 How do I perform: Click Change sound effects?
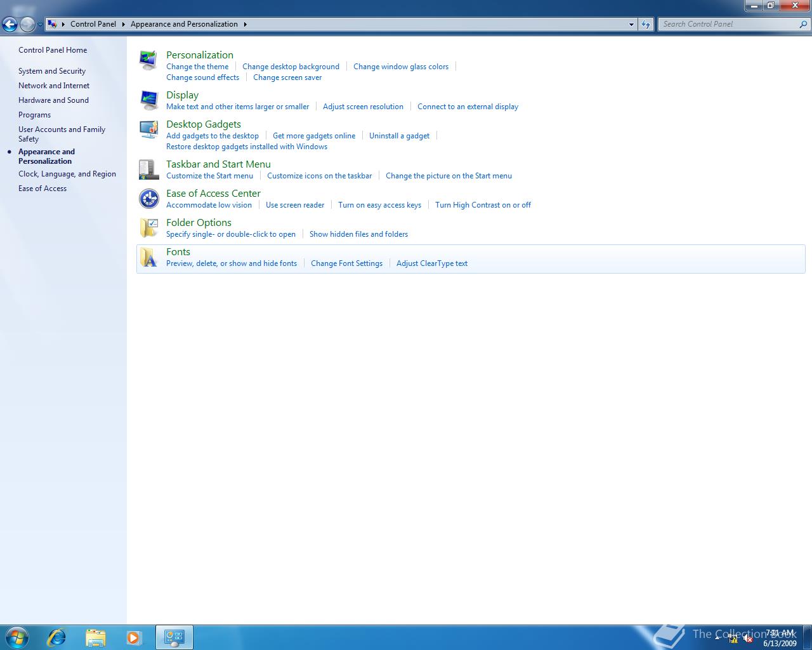[202, 77]
